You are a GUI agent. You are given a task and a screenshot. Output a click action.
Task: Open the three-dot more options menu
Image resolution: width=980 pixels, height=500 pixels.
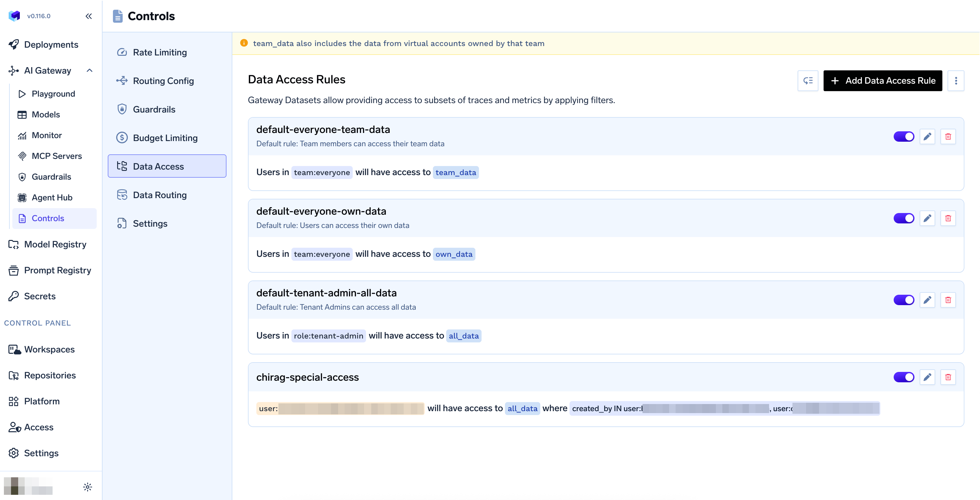click(956, 81)
